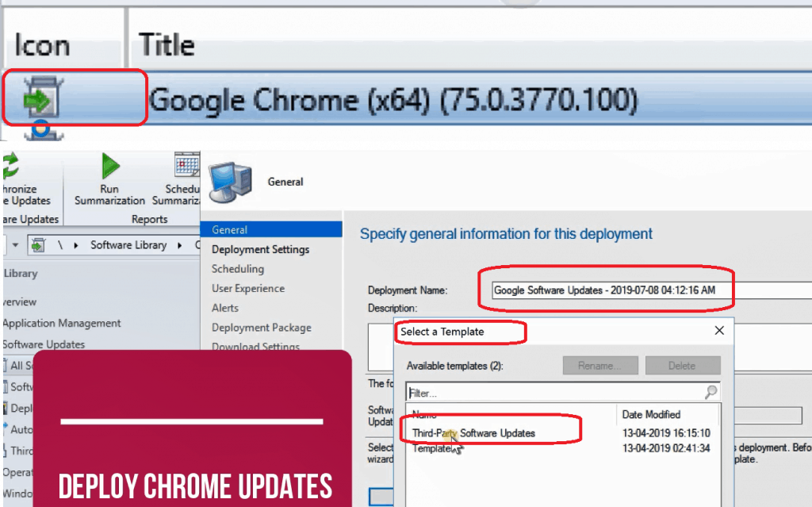Go to User Experience step
This screenshot has height=507, width=812.
(248, 288)
